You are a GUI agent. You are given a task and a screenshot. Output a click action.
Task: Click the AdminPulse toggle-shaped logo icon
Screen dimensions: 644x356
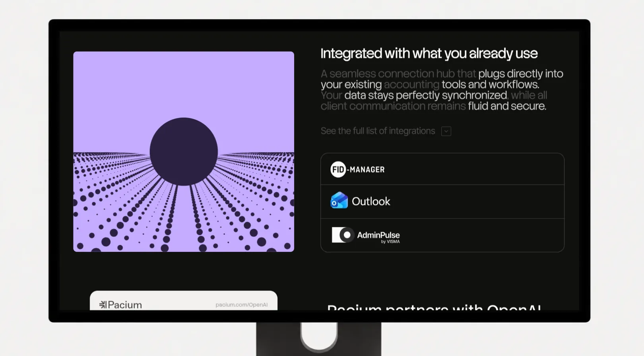point(343,235)
